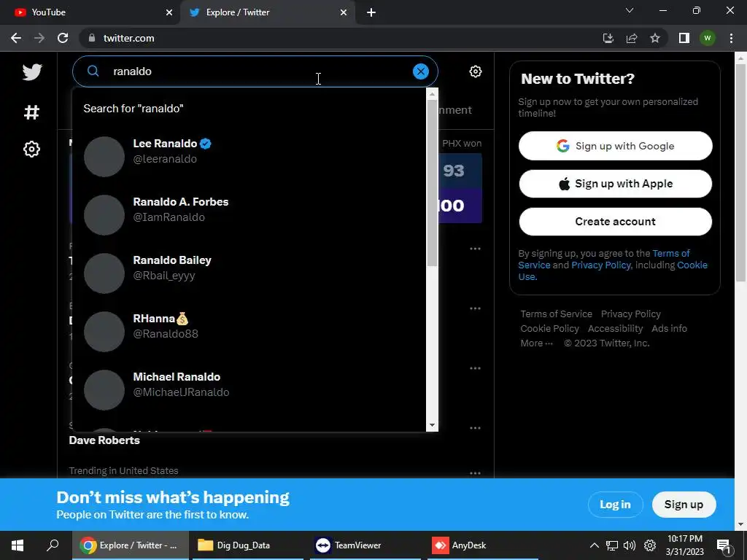Click the magnifier icon in the search box
Image resolution: width=747 pixels, height=560 pixels.
[x=93, y=71]
